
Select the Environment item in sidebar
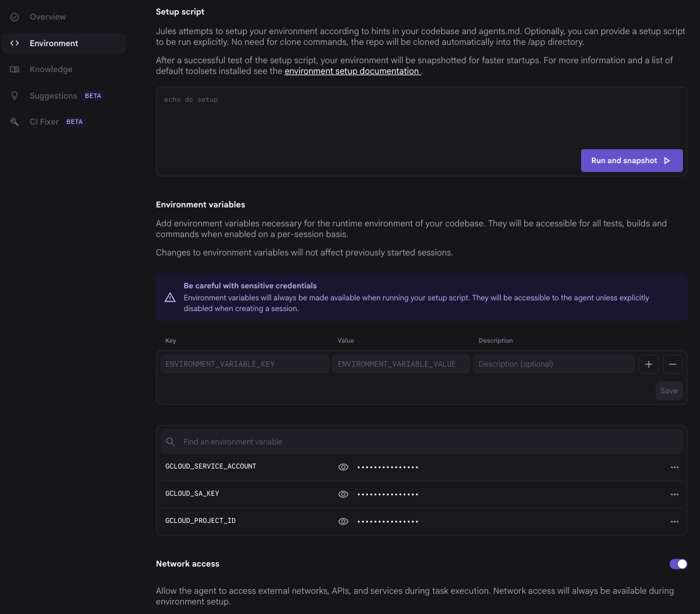coord(54,43)
